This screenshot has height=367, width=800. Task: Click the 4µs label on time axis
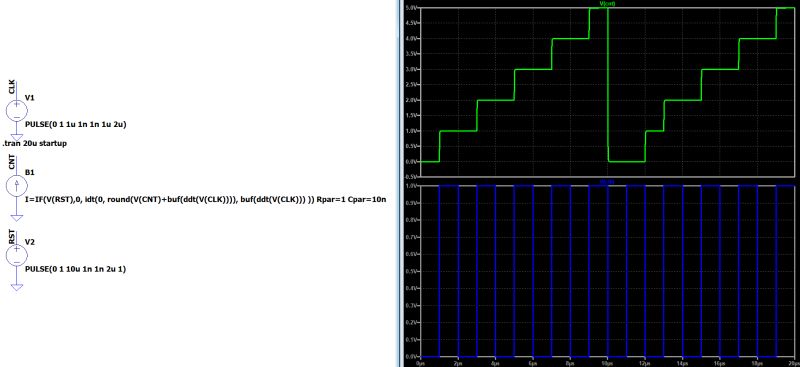coord(495,364)
